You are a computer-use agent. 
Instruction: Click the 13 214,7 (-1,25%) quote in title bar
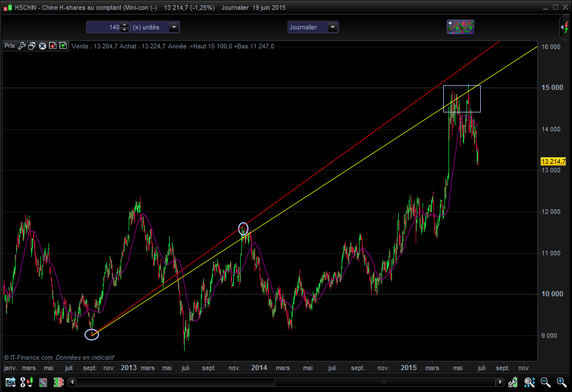click(x=189, y=7)
